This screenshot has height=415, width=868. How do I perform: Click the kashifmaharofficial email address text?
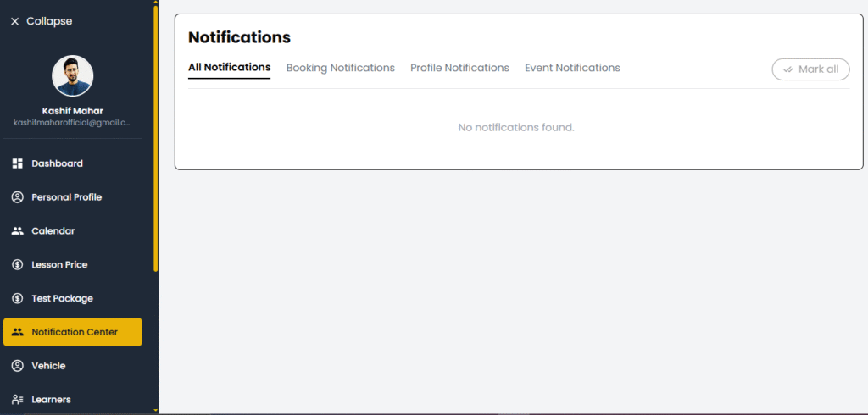coord(72,123)
